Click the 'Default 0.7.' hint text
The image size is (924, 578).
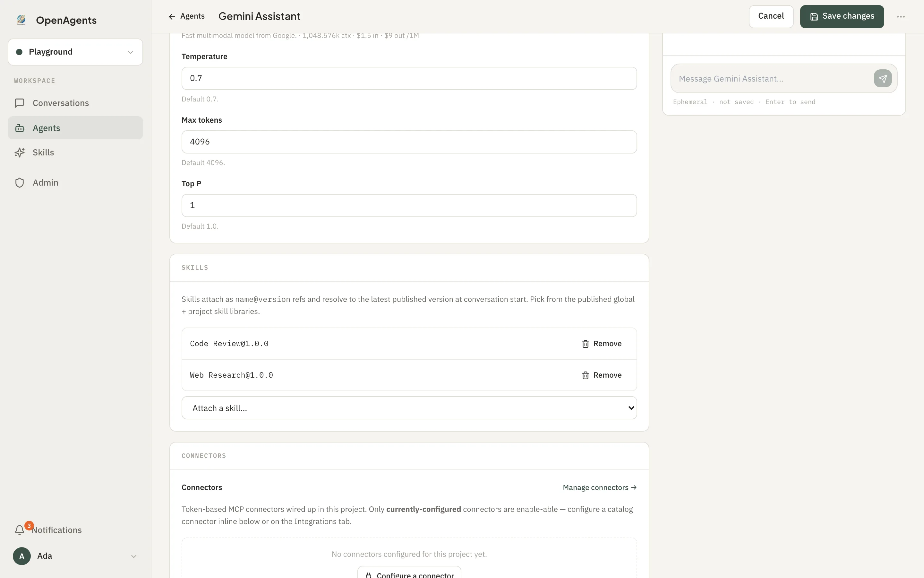pyautogui.click(x=200, y=99)
